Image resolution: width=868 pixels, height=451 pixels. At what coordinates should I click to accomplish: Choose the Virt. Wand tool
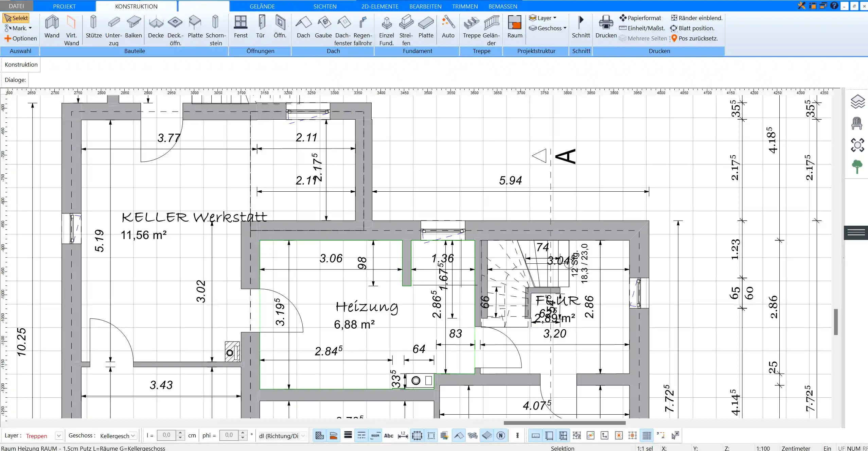(x=71, y=30)
